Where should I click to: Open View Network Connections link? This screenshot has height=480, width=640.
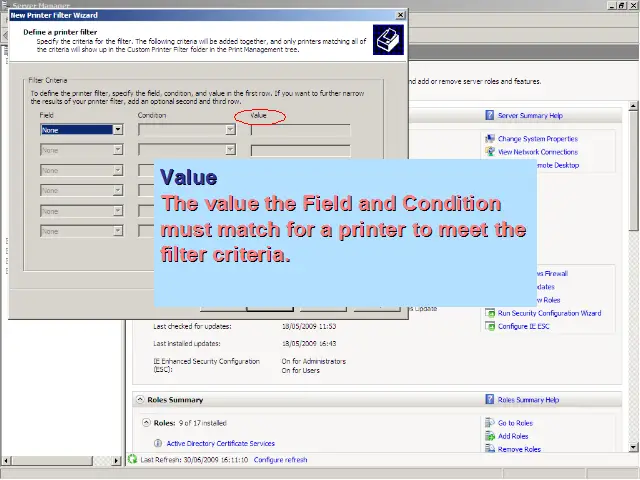tap(538, 152)
